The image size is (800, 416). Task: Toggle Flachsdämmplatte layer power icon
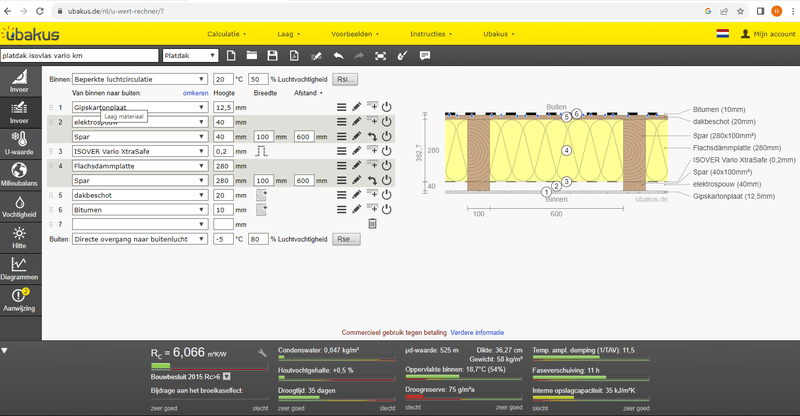[x=387, y=165]
